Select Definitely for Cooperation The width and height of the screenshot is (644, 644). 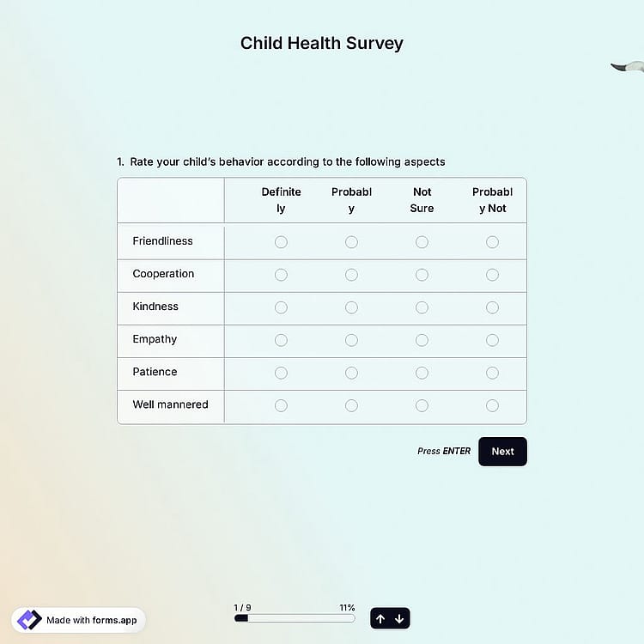(x=281, y=275)
